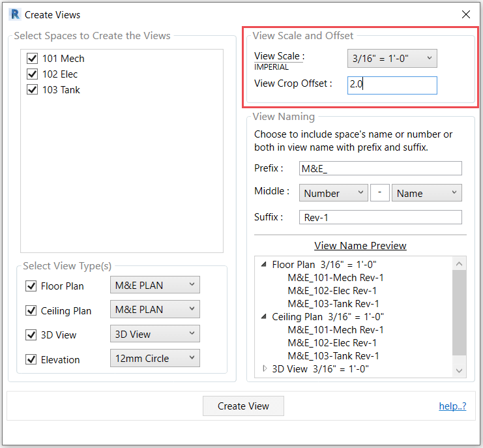The height and width of the screenshot is (448, 483).
Task: Click the Create View button
Action: click(243, 406)
